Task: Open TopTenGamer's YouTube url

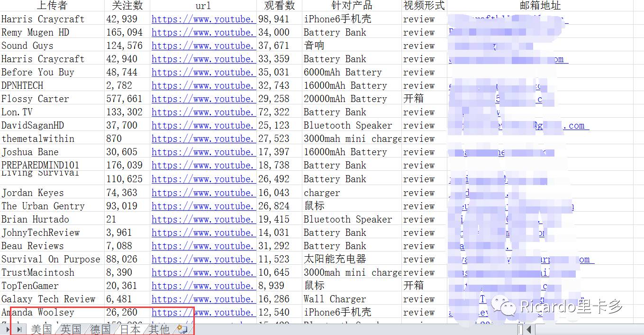Action: (204, 286)
